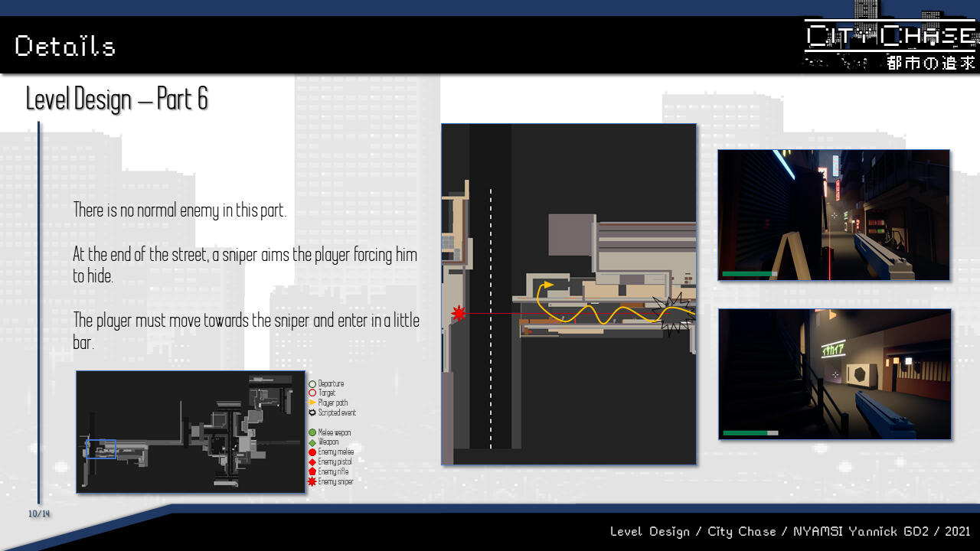The image size is (980, 551).
Task: Click the Weapon green diamond legend icon
Action: (312, 442)
